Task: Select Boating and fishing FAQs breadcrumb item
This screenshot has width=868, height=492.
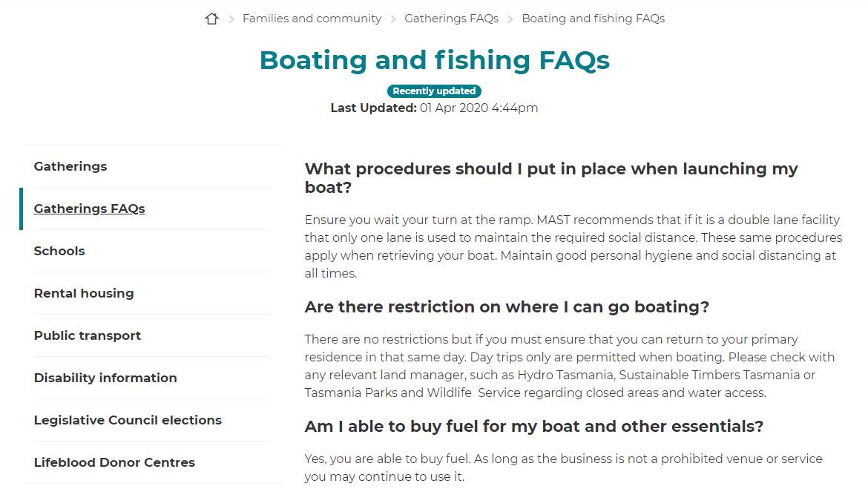Action: tap(593, 19)
